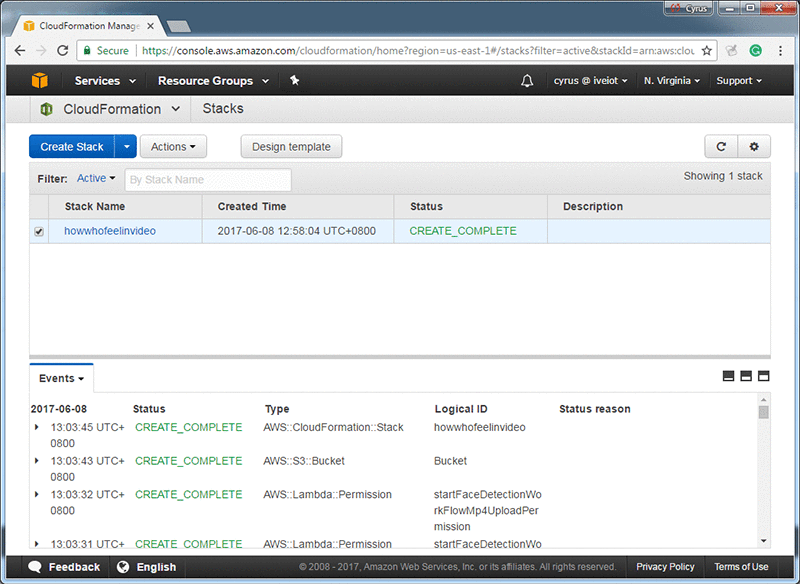
Task: Click the green CloudFormation service icon
Action: point(46,109)
